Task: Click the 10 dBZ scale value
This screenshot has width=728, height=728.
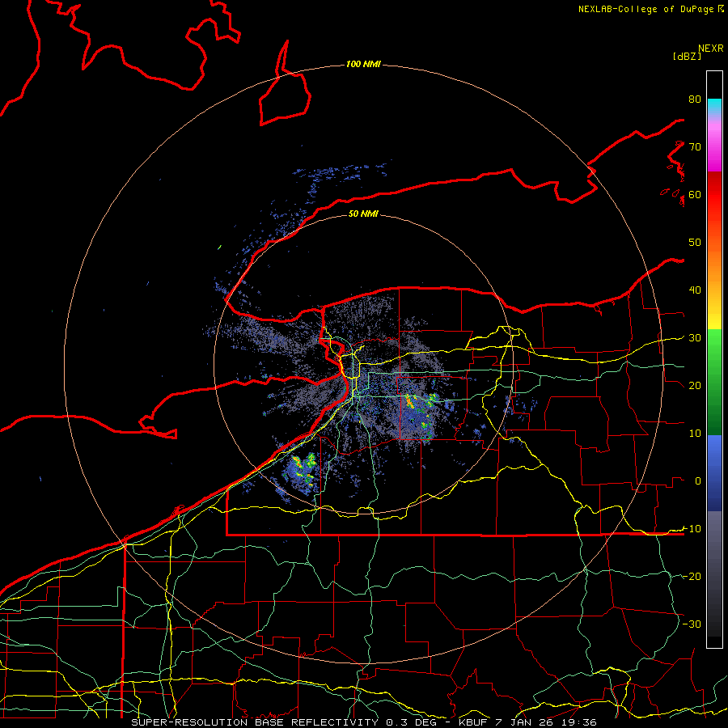Action: [695, 434]
